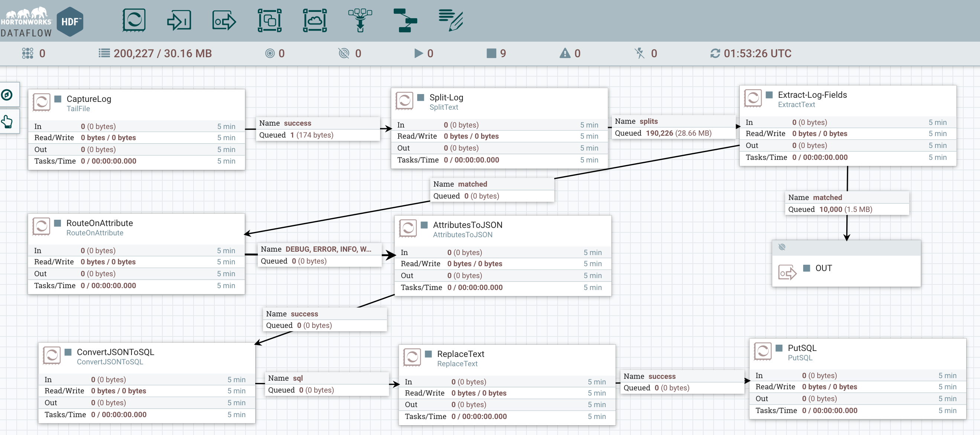Select the matched connection with 0 queued
Image resolution: width=980 pixels, height=435 pixels.
coord(492,190)
